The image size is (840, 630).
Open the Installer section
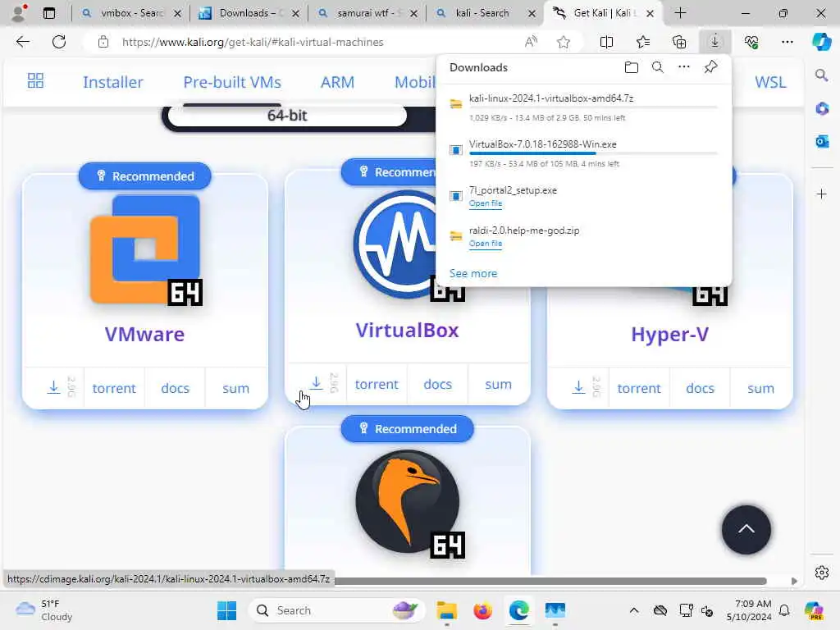tap(113, 82)
